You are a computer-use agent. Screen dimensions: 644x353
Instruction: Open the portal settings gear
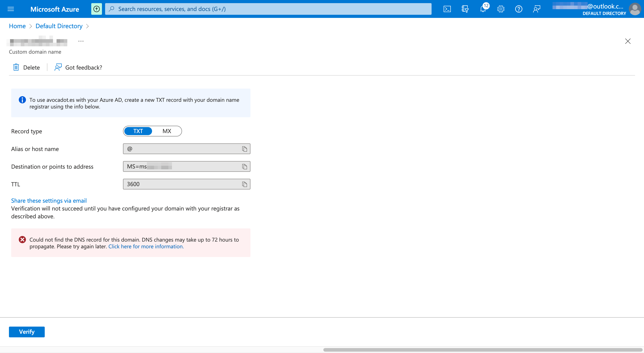point(501,9)
